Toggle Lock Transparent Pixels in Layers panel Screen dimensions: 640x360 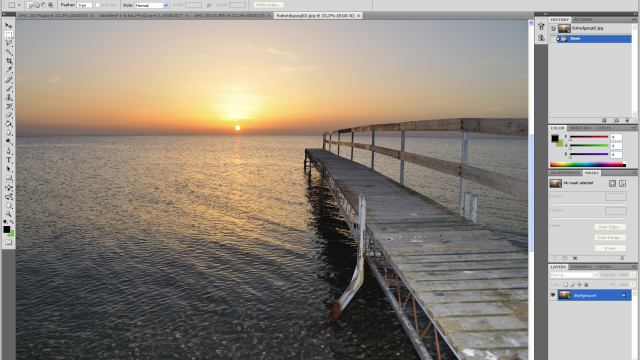565,284
